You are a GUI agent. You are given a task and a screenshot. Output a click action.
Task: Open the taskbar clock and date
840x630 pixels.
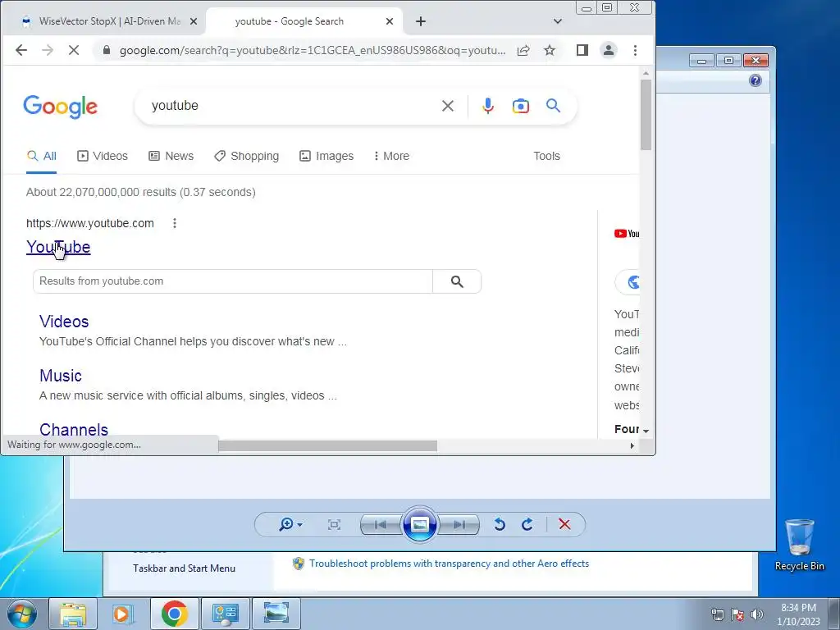pyautogui.click(x=798, y=614)
